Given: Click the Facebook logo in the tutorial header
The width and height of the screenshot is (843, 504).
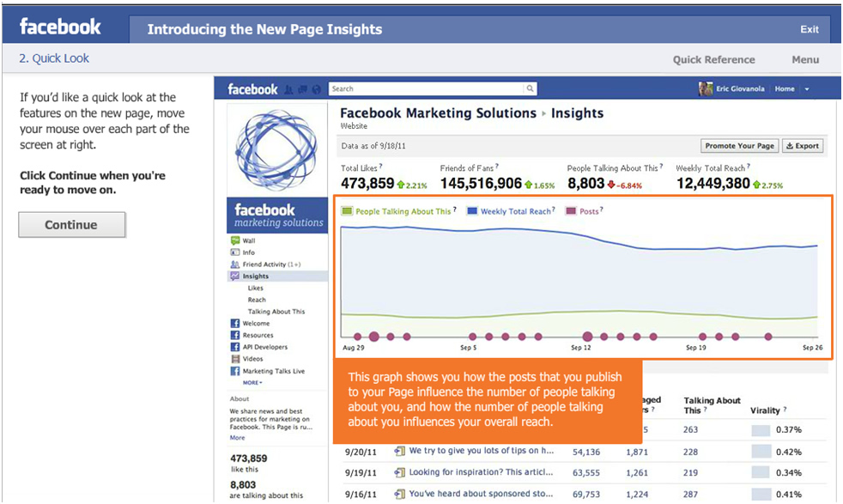Looking at the screenshot, I should tap(60, 27).
